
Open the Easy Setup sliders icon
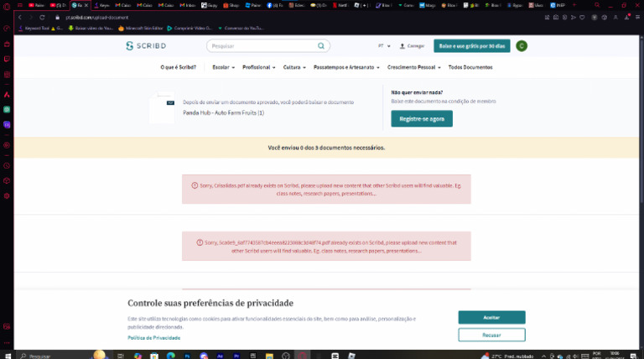coord(637,18)
